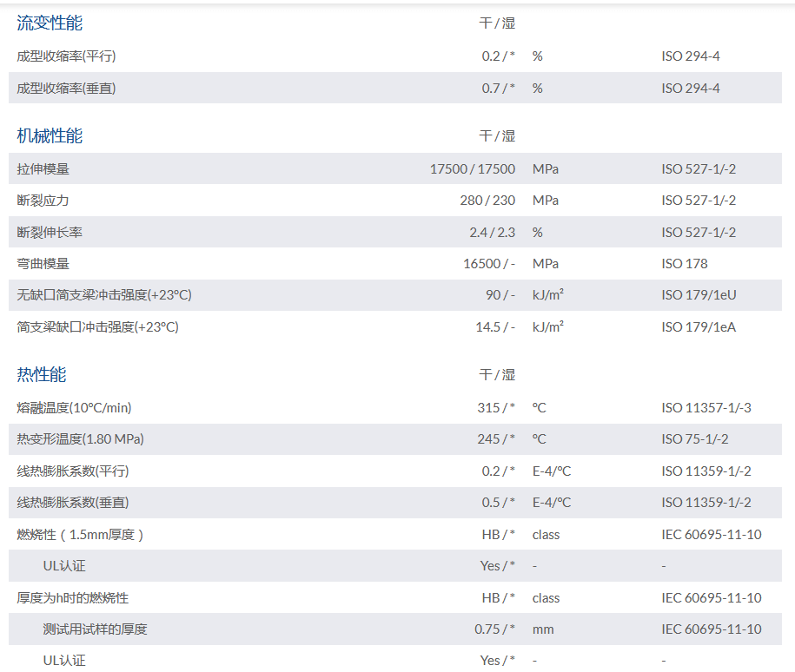
Task: Select the 无缺口简支梁冲击强度(+23°C) label
Action: (x=103, y=295)
